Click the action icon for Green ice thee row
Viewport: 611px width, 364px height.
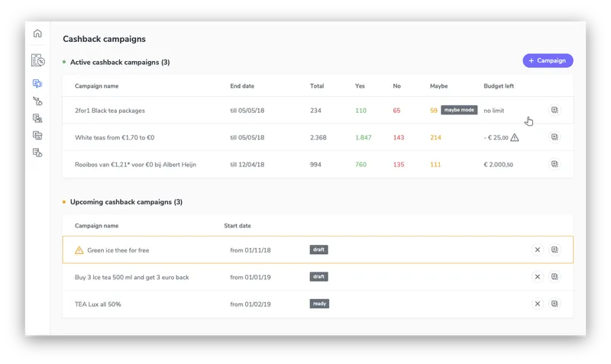click(x=554, y=250)
